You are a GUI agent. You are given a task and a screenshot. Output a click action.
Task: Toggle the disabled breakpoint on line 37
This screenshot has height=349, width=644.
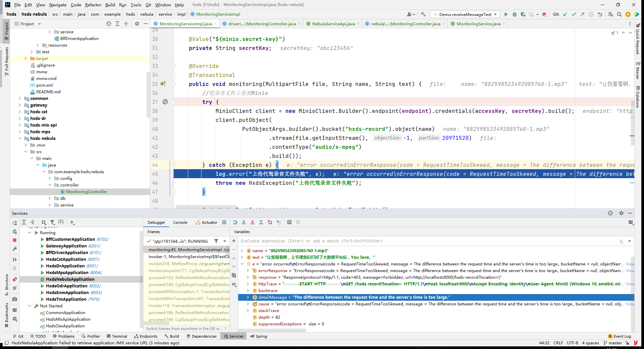[x=165, y=102]
